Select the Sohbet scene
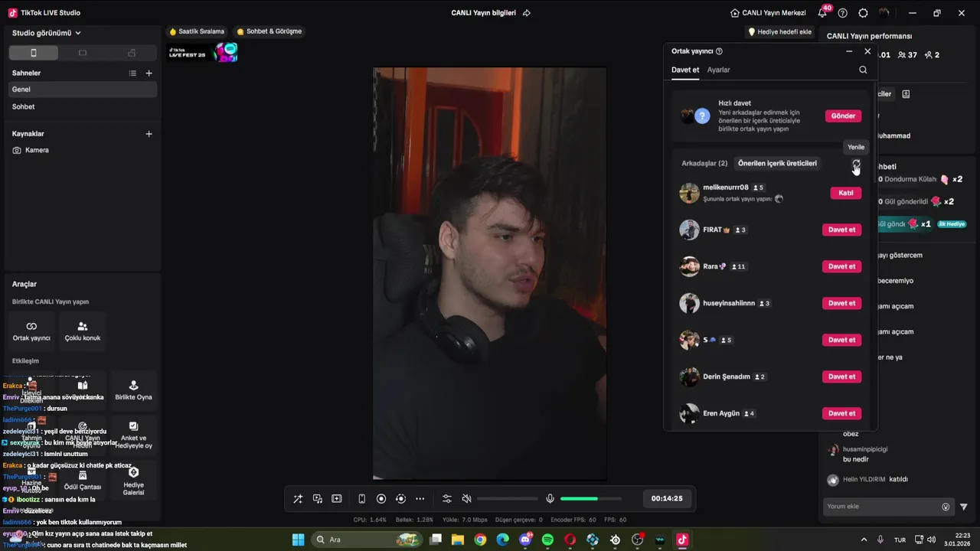The image size is (980, 551). 81,106
